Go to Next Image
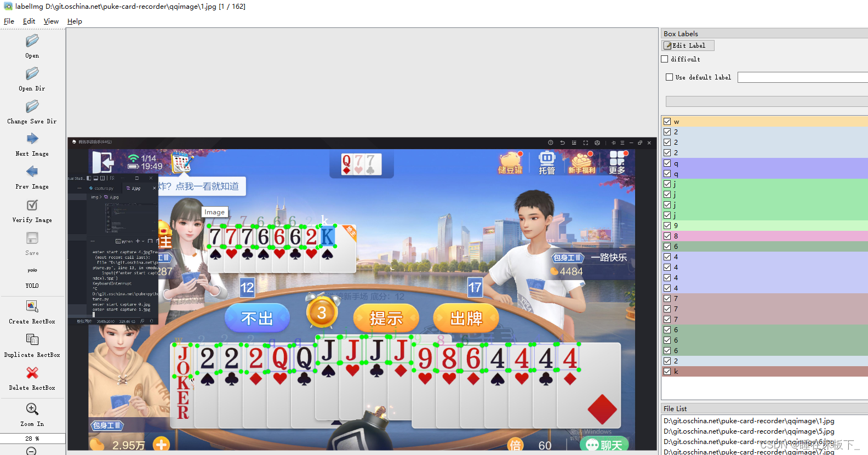 pos(32,139)
